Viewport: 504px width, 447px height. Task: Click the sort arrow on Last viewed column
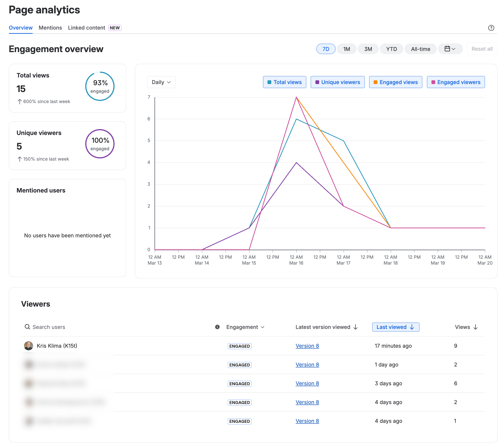[x=412, y=327]
